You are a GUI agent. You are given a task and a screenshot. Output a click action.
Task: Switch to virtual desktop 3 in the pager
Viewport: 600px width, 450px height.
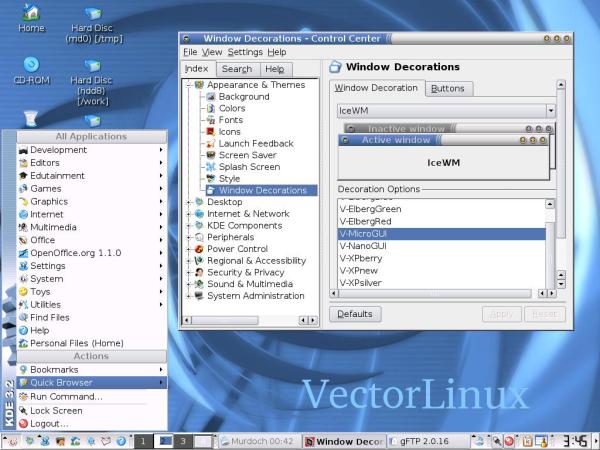183,442
